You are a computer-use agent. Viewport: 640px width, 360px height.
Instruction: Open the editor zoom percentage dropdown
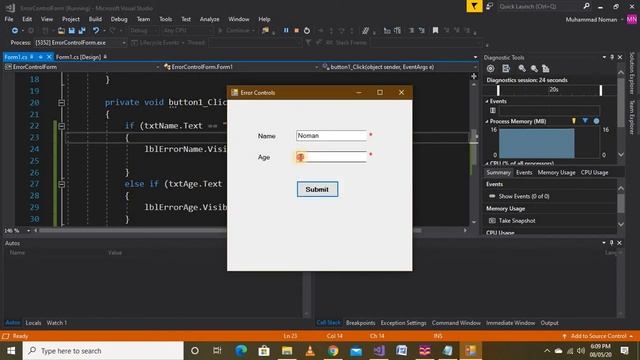coord(28,231)
